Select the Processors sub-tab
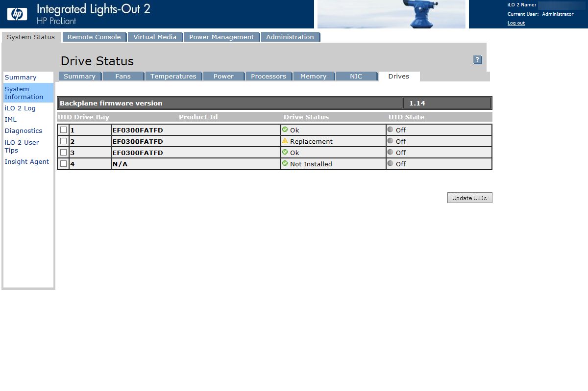 click(x=269, y=76)
